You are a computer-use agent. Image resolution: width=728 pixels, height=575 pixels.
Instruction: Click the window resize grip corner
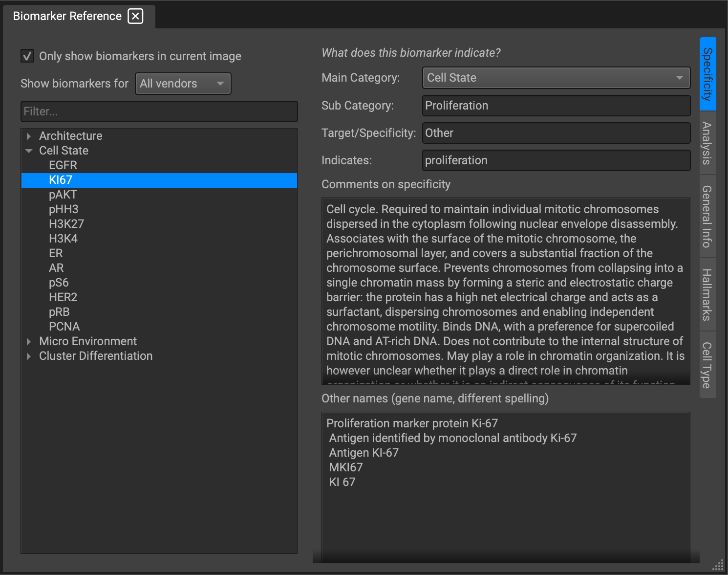718,565
